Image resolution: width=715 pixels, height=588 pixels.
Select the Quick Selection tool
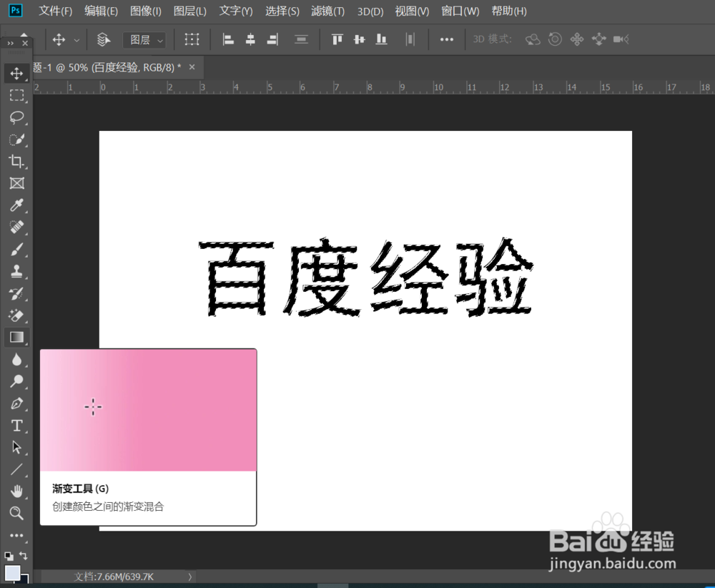click(x=17, y=139)
